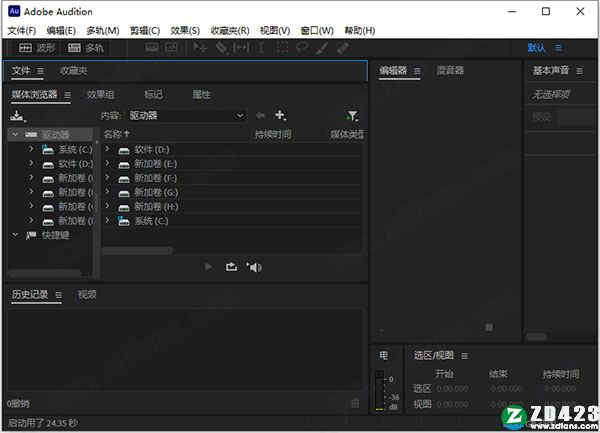Toggle the spectral pitch display icon
This screenshot has width=600, height=433.
(171, 48)
